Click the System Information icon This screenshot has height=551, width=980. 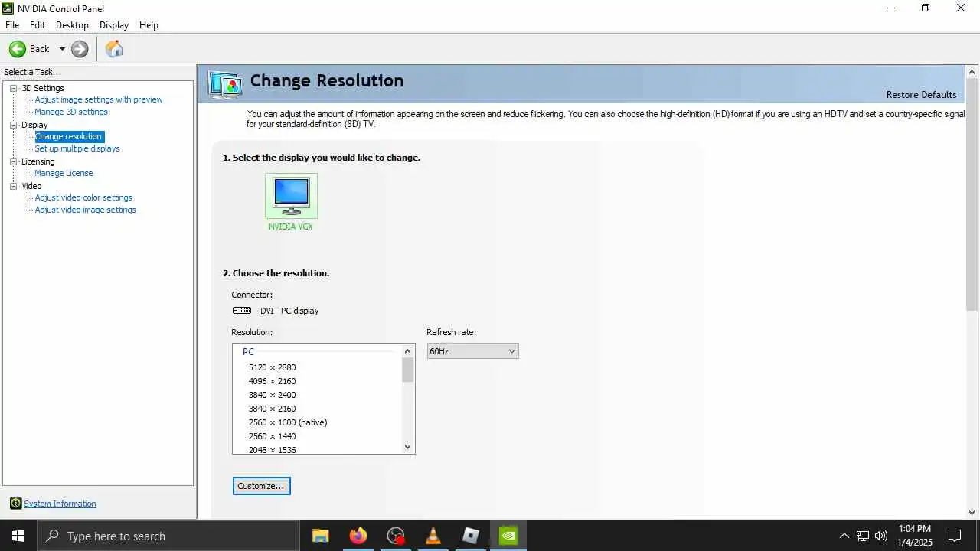pos(15,504)
